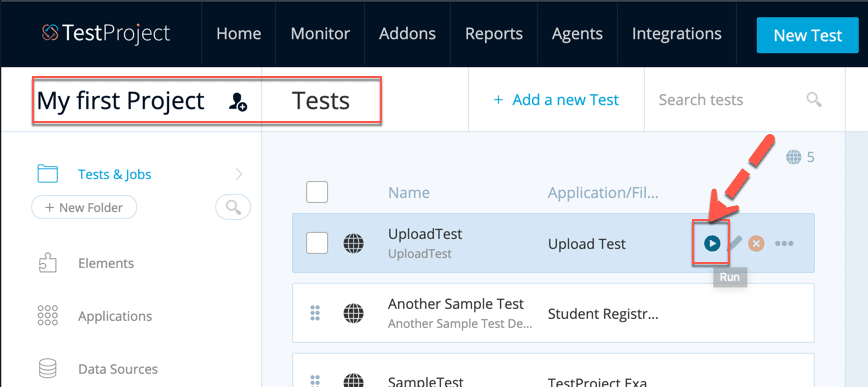Edit UploadTest with the pencil icon
The height and width of the screenshot is (387, 868).
[x=734, y=243]
